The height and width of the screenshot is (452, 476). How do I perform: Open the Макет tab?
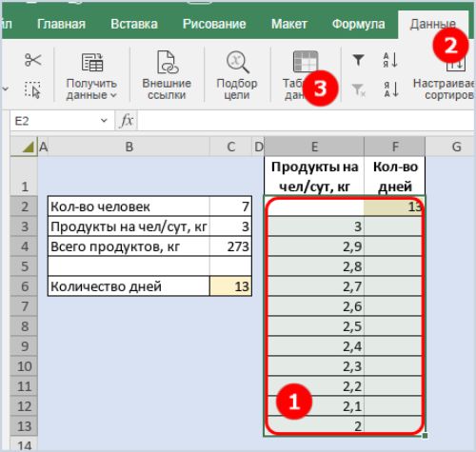(x=289, y=24)
